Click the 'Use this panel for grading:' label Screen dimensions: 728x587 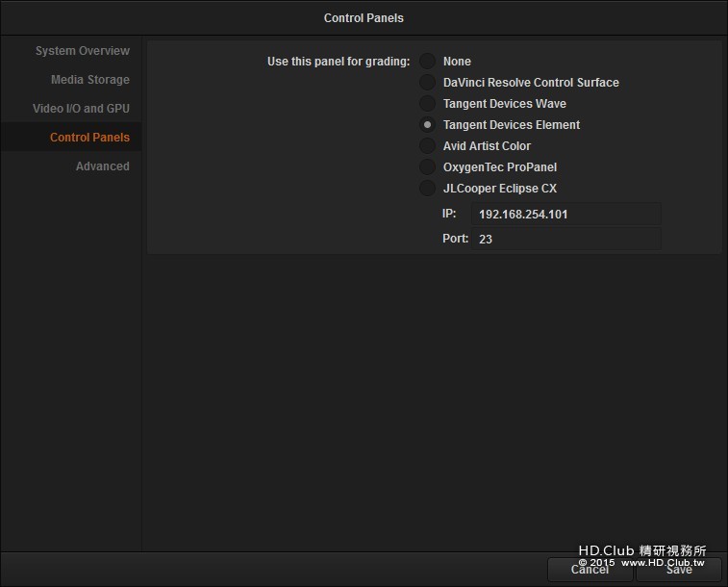click(339, 62)
